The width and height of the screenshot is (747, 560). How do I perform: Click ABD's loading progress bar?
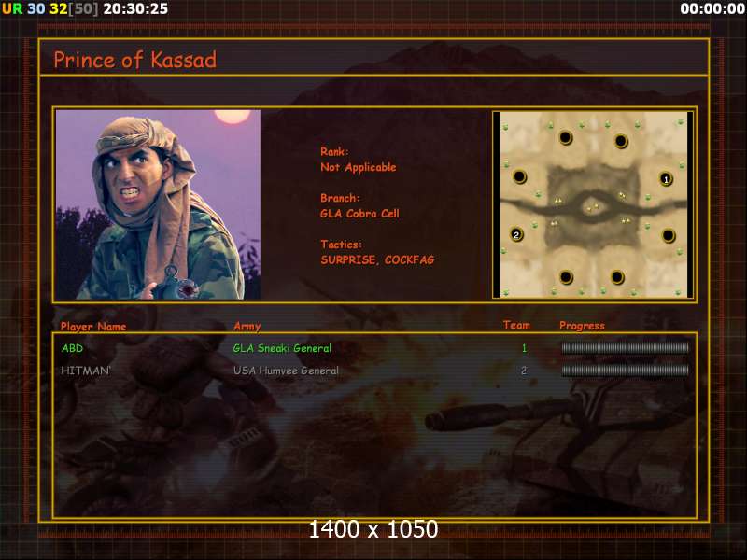coord(625,348)
